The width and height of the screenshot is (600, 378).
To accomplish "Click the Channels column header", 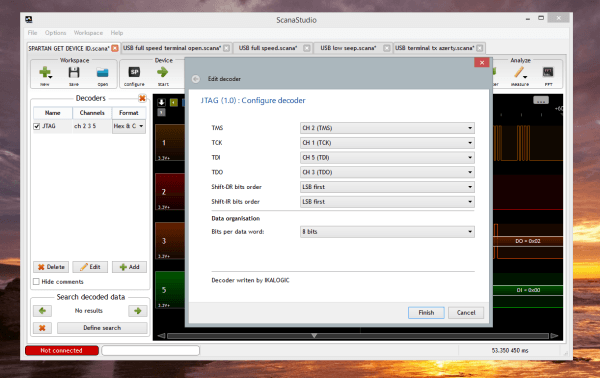I will (x=92, y=113).
